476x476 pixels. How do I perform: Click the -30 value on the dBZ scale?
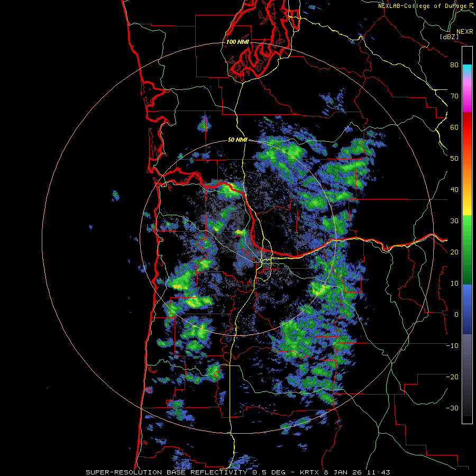(x=452, y=408)
